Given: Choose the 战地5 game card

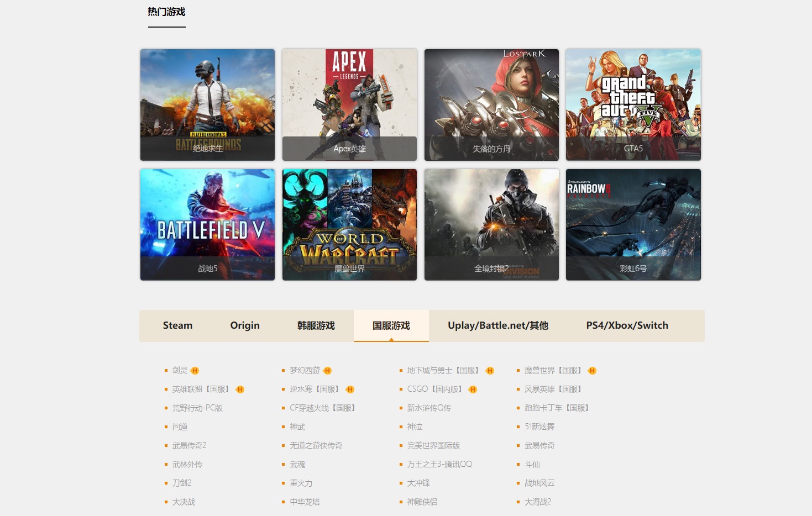Looking at the screenshot, I should (x=207, y=225).
